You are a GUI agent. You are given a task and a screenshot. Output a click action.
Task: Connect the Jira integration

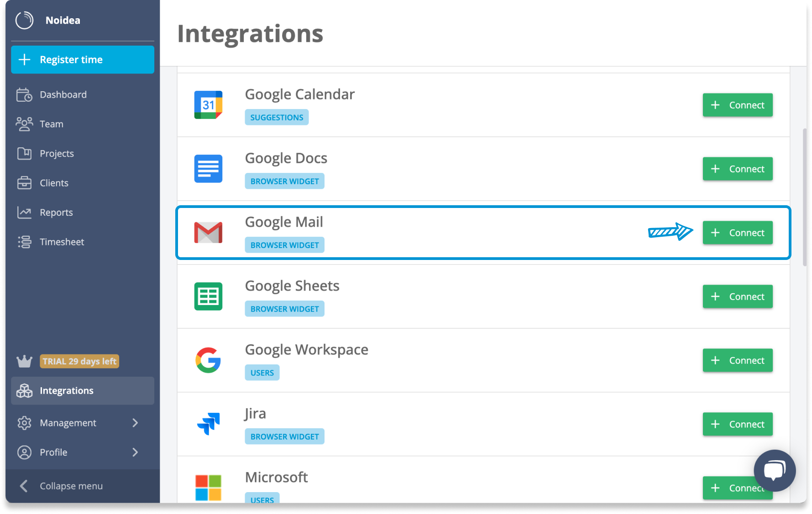pos(738,424)
